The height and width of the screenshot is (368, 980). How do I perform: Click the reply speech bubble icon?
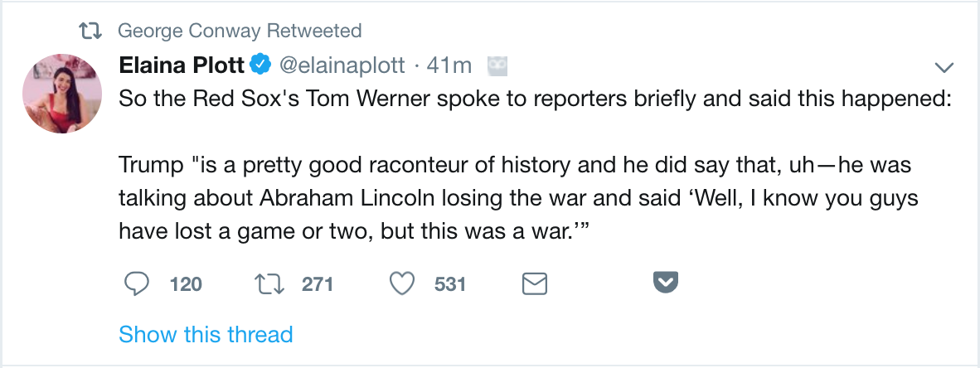(x=136, y=284)
